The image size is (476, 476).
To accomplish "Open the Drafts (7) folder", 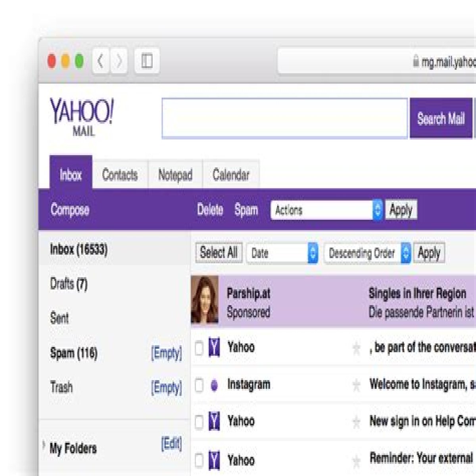I will [x=69, y=284].
